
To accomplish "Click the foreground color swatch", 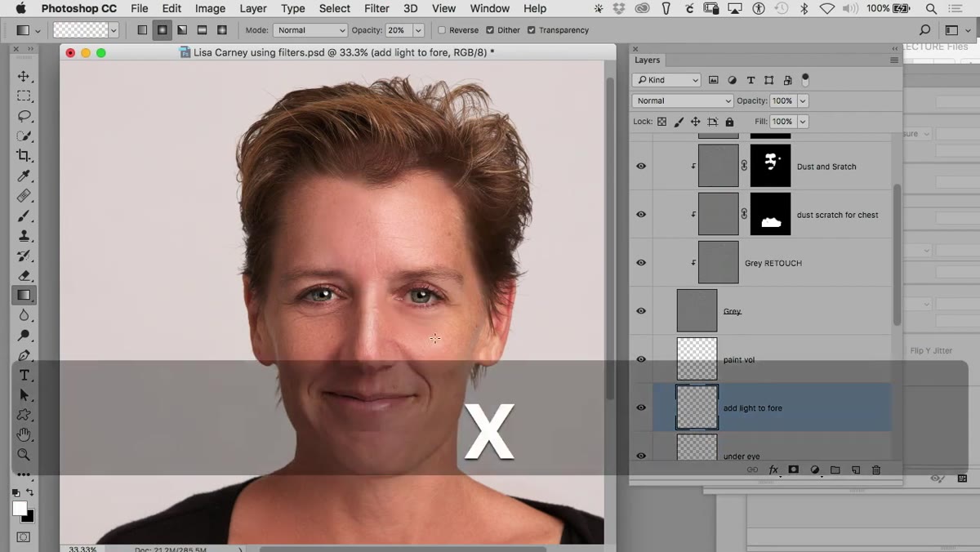I will (20, 508).
